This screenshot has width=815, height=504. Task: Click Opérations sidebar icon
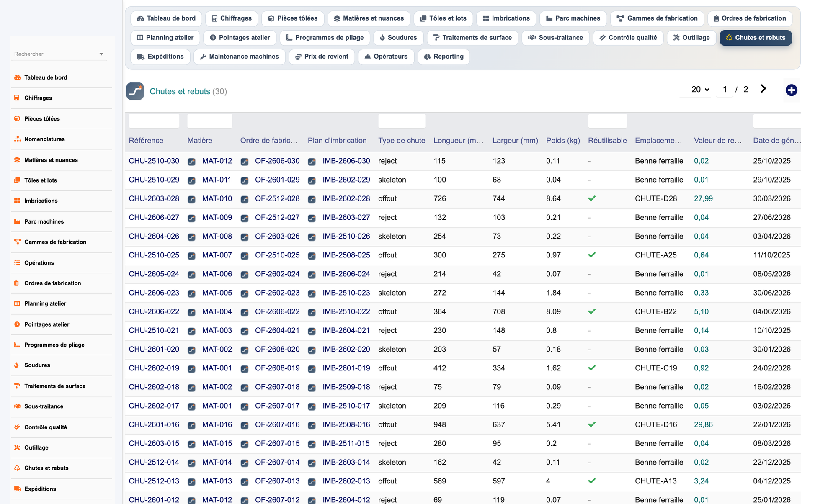point(17,263)
